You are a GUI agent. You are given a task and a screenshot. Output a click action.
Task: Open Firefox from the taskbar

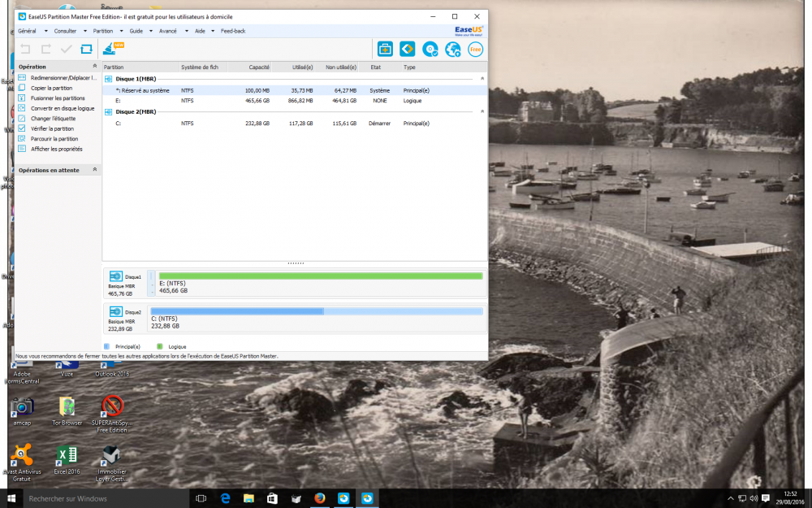click(x=319, y=497)
